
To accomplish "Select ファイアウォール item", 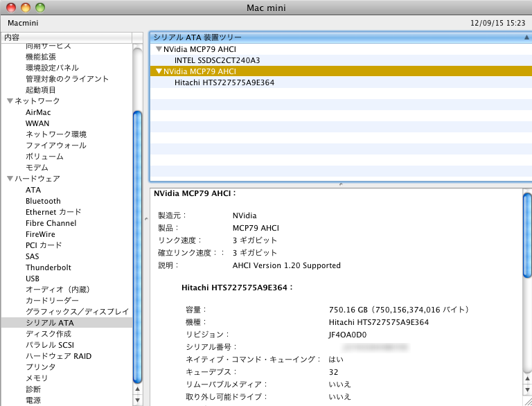I will pos(56,145).
